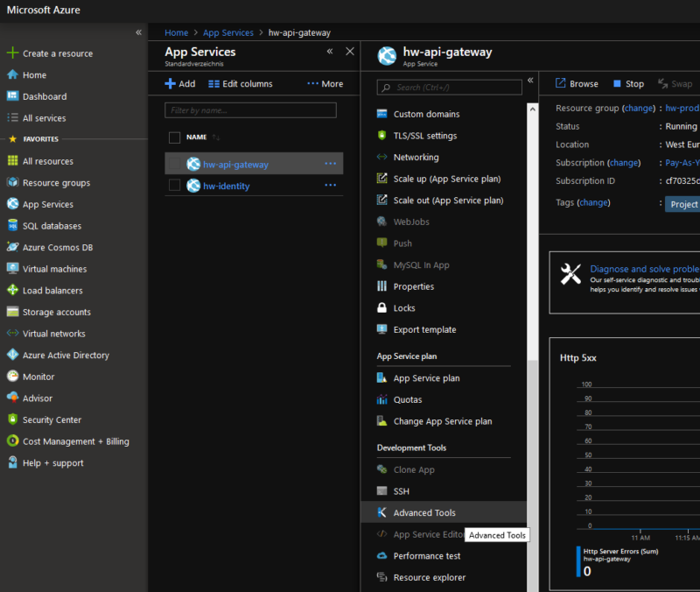Collapse the App Services blade chevron
700x592 pixels.
click(x=328, y=52)
